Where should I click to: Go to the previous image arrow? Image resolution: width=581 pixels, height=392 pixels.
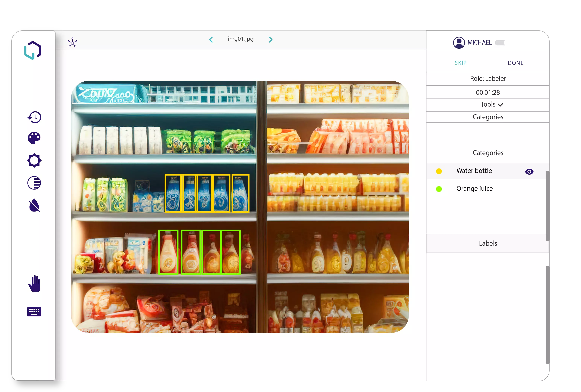(x=211, y=39)
